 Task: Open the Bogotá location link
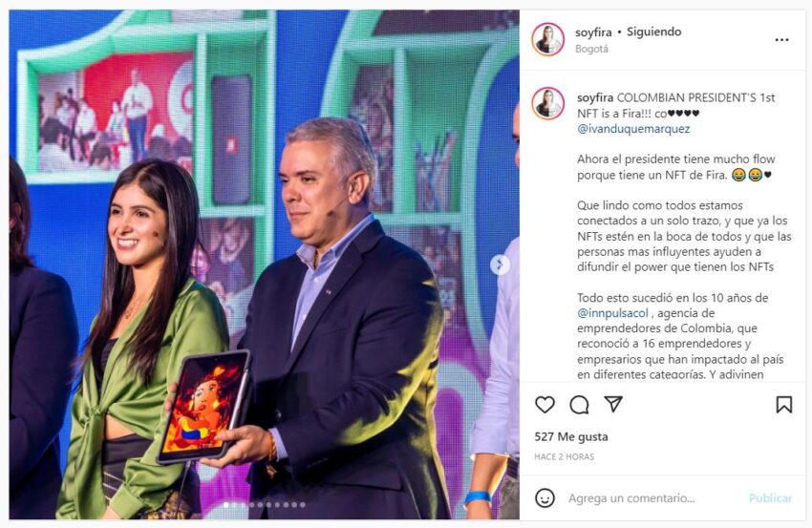[591, 50]
